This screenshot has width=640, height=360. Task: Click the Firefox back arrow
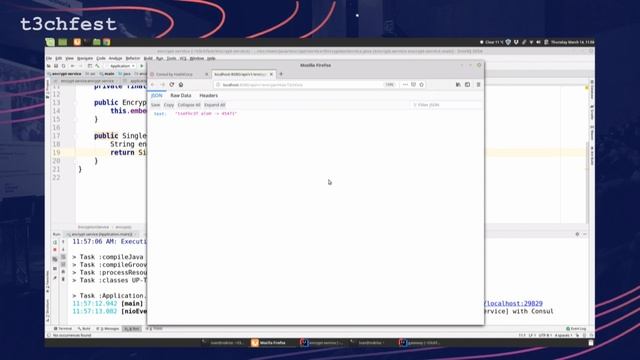point(153,84)
